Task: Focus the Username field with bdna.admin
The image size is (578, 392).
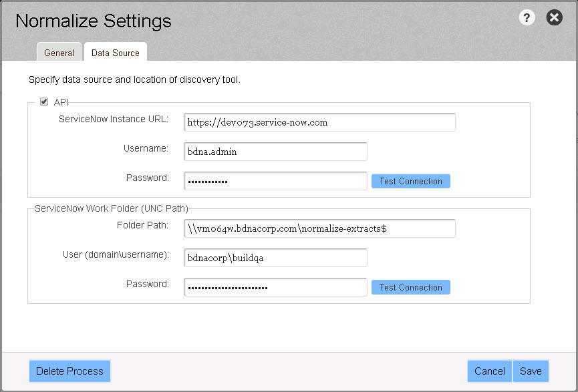Action: [275, 152]
